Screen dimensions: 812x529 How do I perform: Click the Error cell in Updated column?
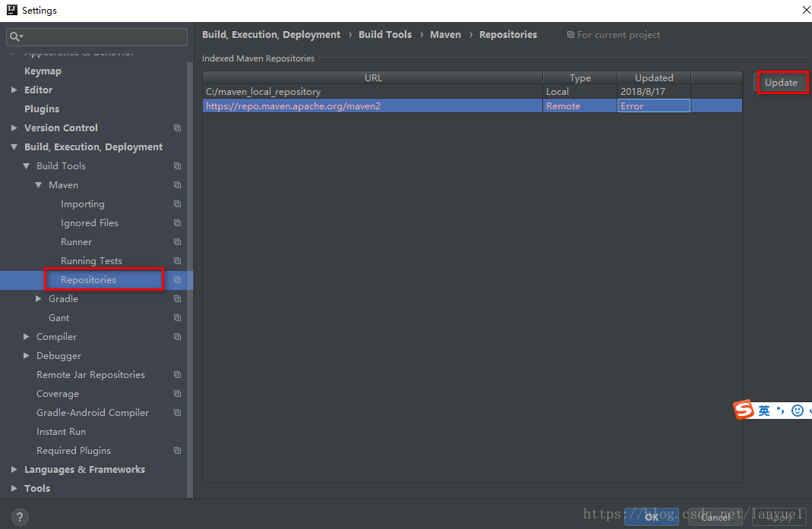click(653, 105)
